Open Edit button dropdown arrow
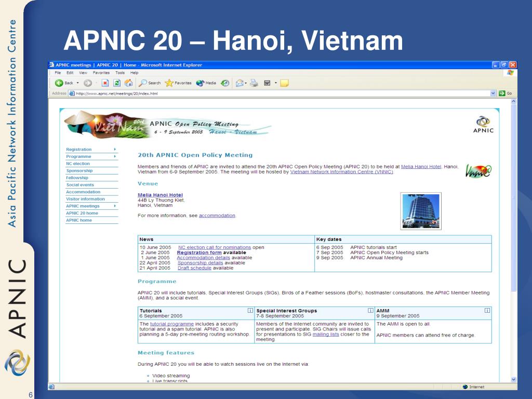The image size is (532, 399). pos(275,83)
